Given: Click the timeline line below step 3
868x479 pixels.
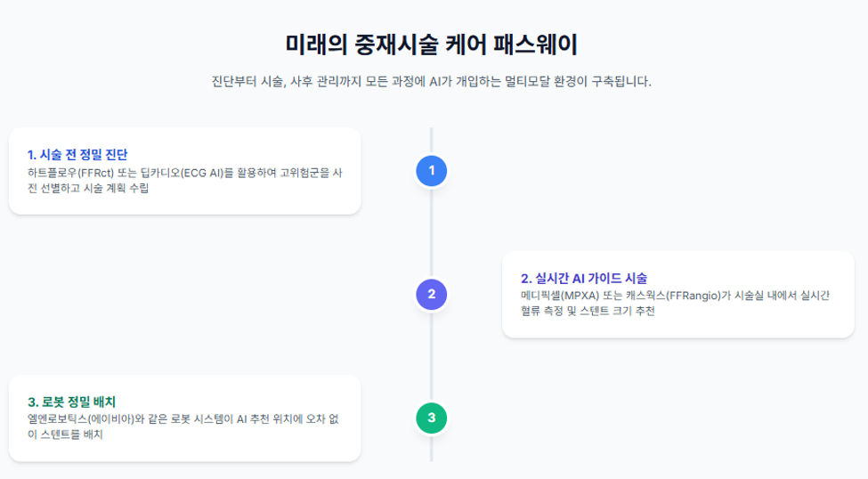Looking at the screenshot, I should tap(431, 448).
